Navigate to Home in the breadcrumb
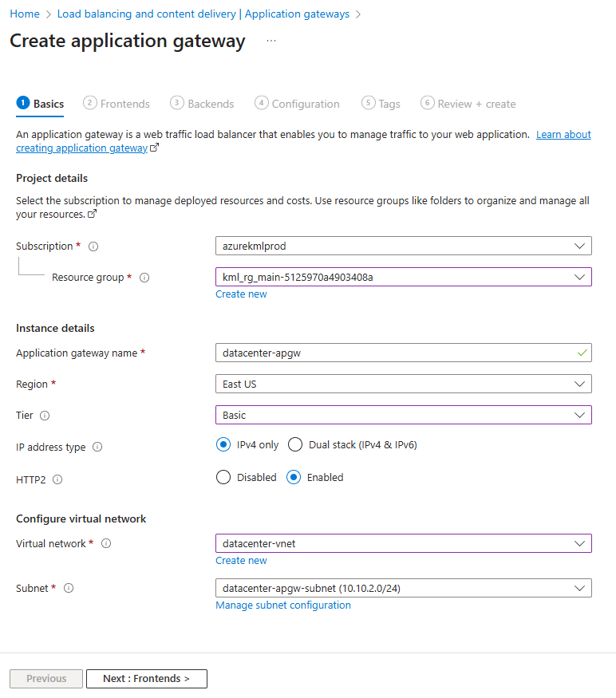616x698 pixels. [x=25, y=14]
